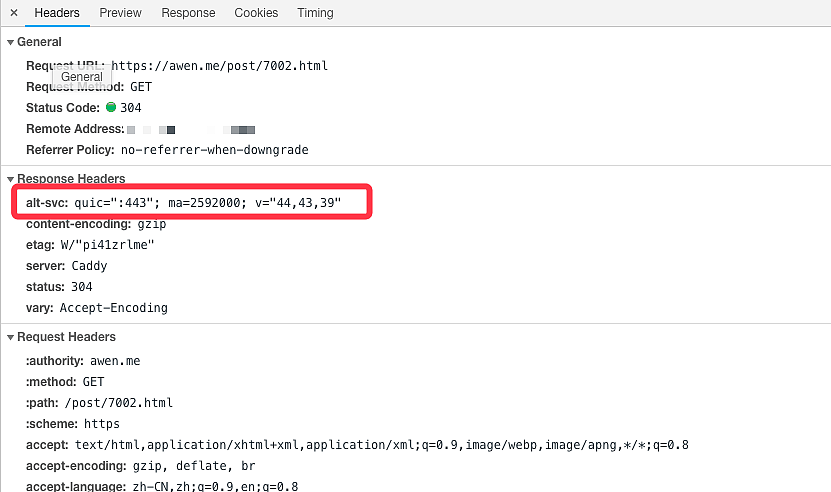
Task: Open the Response tab
Action: (188, 13)
